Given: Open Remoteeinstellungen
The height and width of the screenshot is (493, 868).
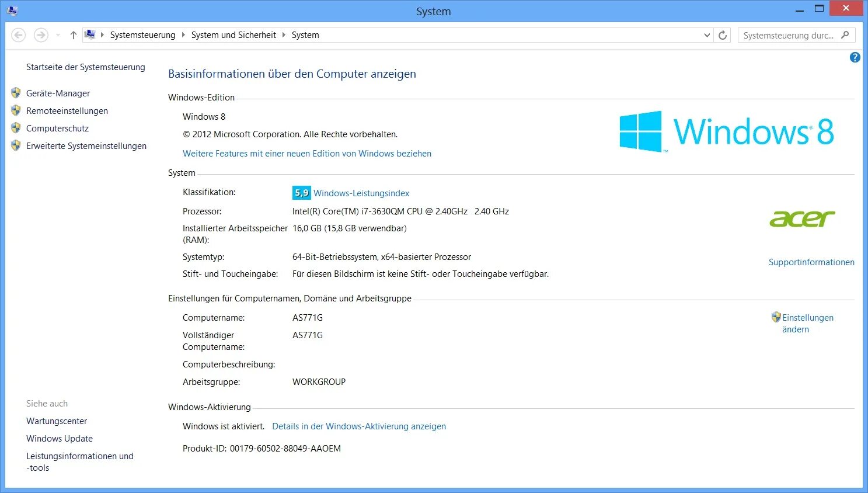Looking at the screenshot, I should click(x=67, y=111).
